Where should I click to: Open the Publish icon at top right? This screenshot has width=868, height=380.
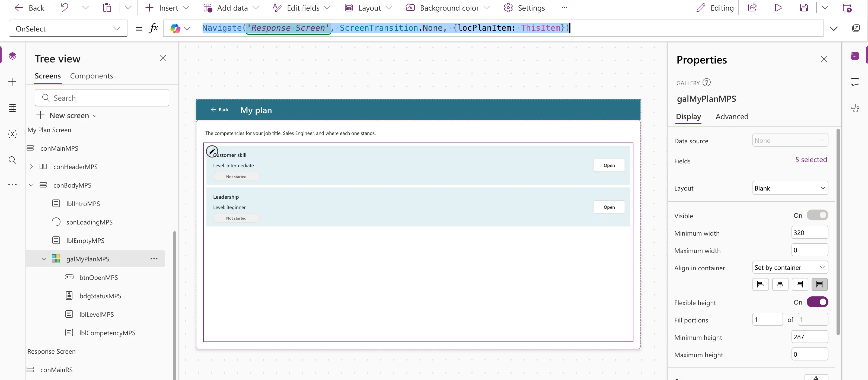pyautogui.click(x=847, y=7)
